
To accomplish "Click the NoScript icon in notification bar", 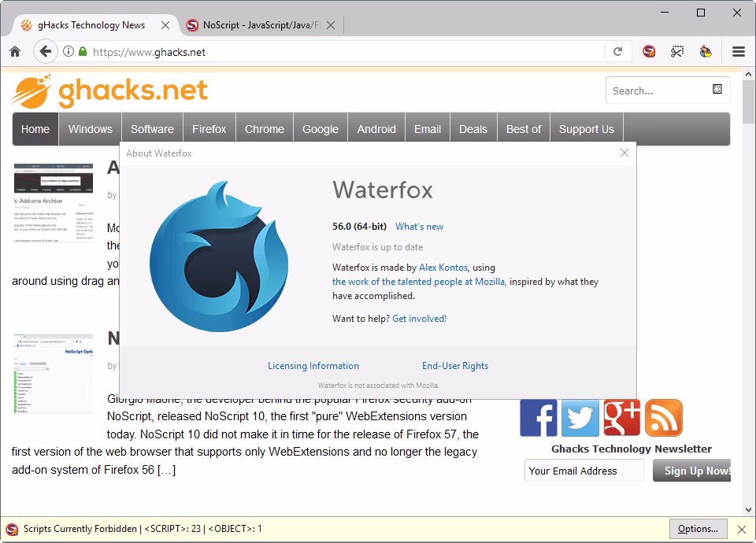I will point(12,529).
